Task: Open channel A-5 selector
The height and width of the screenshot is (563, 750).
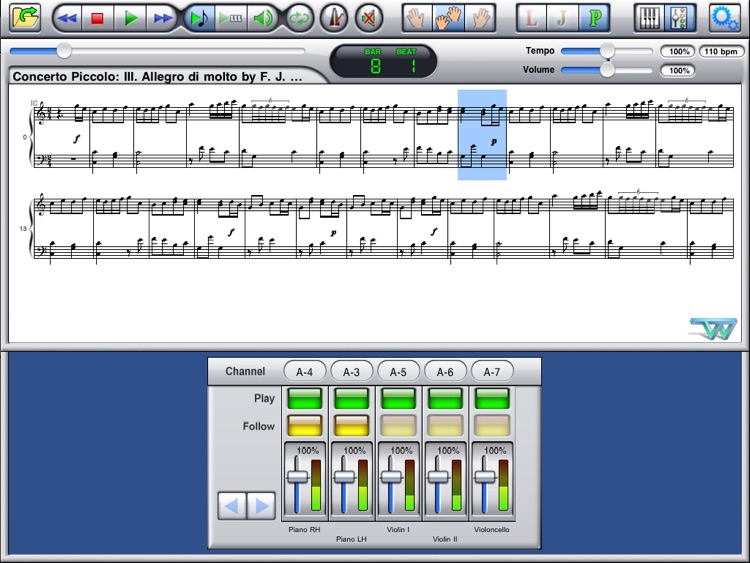Action: click(x=398, y=372)
